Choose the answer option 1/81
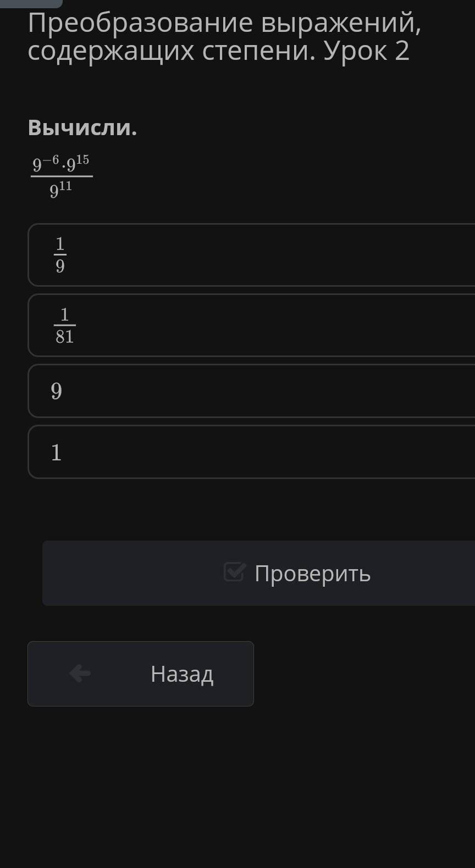 tap(251, 325)
